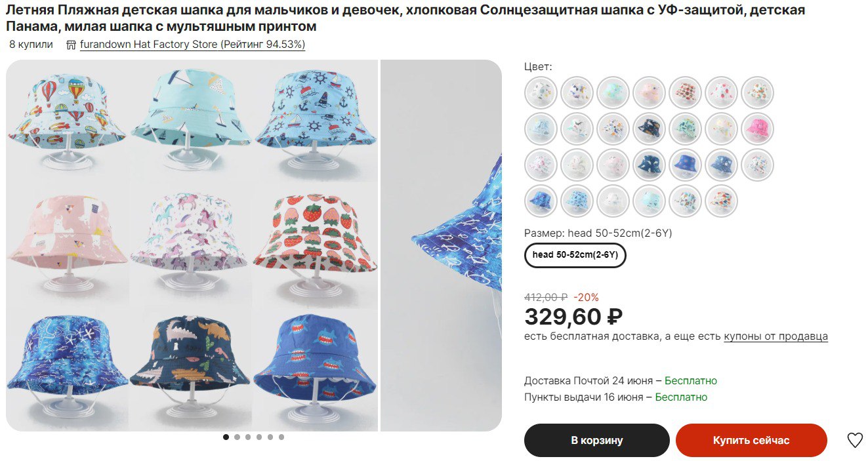Open the main nine-hat product image
868x461 pixels.
192,245
